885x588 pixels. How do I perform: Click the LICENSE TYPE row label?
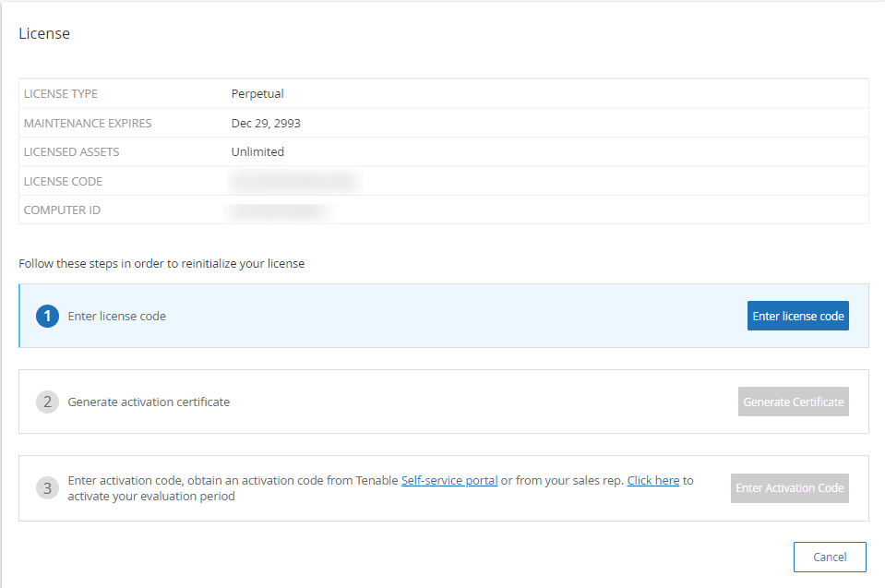[61, 93]
